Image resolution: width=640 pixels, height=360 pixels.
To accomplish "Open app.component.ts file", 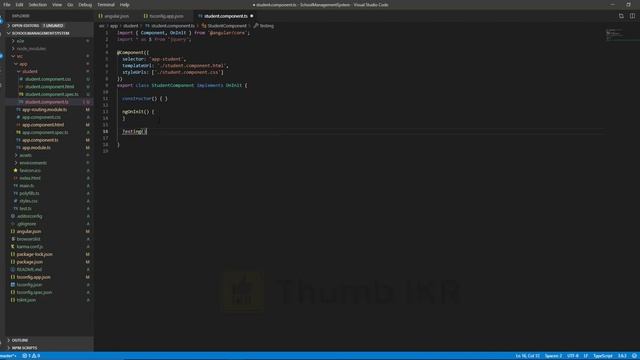I will pyautogui.click(x=40, y=140).
